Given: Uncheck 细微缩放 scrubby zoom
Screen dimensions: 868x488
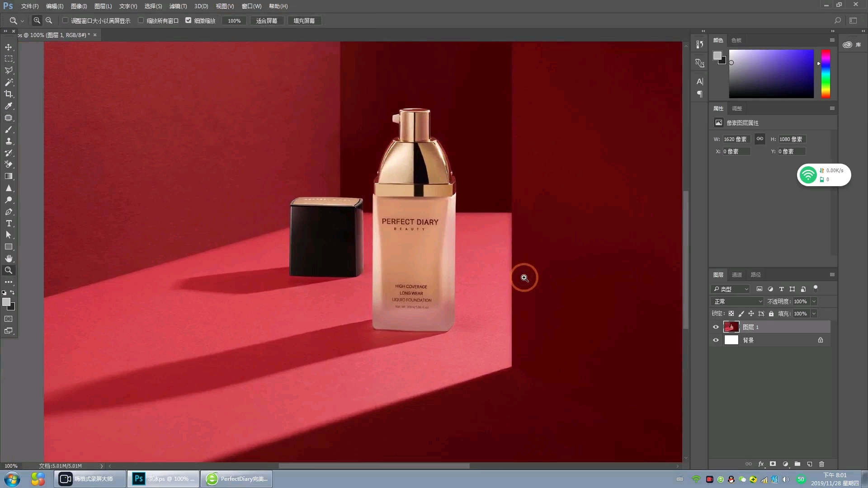Looking at the screenshot, I should [x=189, y=20].
